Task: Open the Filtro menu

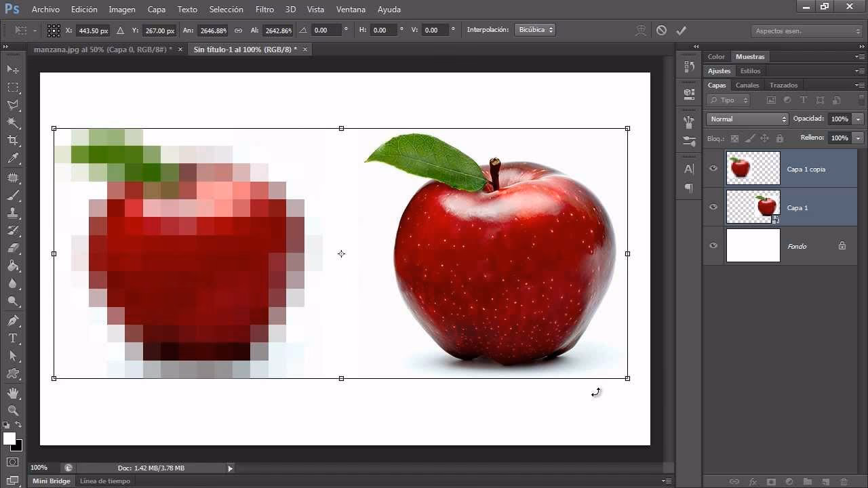Action: click(264, 9)
